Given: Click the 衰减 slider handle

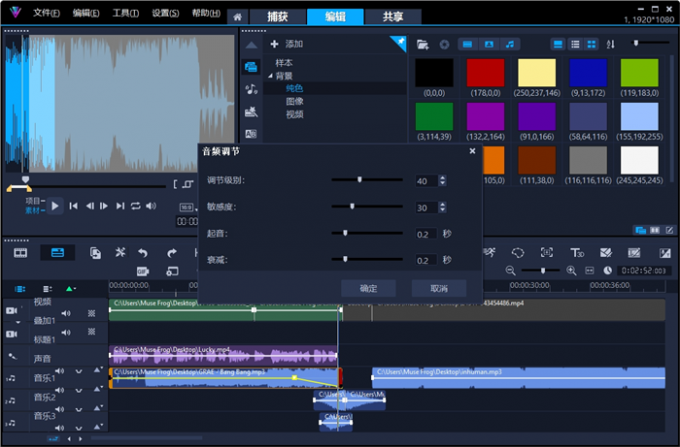Looking at the screenshot, I should tap(345, 259).
